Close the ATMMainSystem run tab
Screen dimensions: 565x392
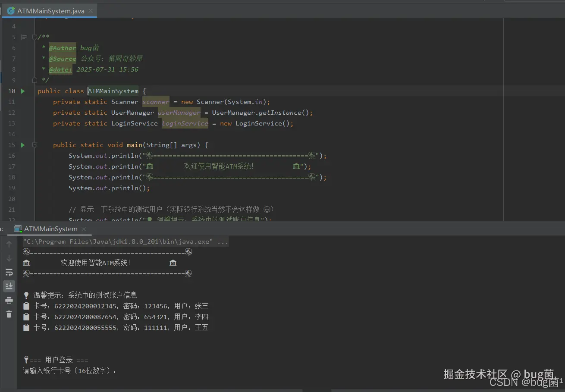[84, 229]
